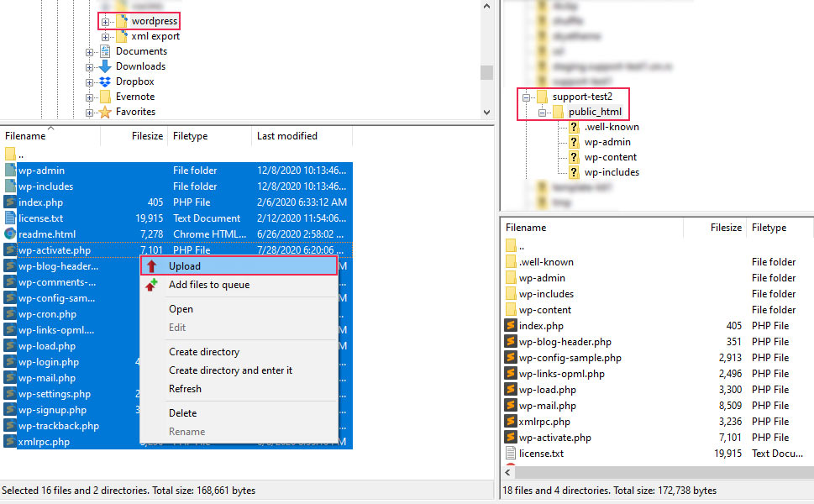Screen dimensions: 814x504
Task: Click the local tree scrollbar down arrow
Action: point(486,112)
